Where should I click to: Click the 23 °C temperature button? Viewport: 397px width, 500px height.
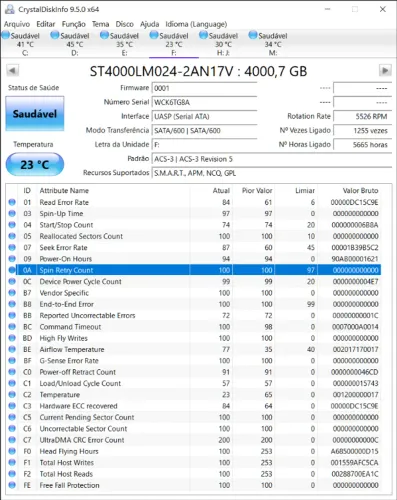pyautogui.click(x=35, y=164)
